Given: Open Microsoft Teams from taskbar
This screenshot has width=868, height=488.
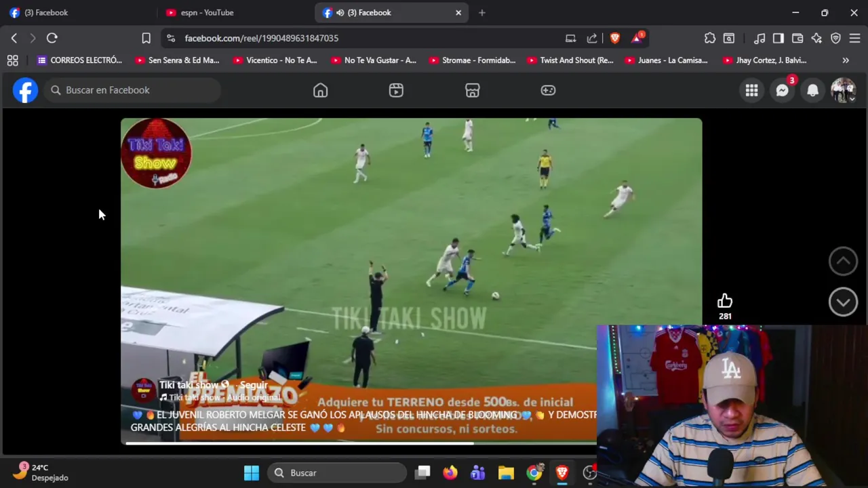Looking at the screenshot, I should point(478,473).
